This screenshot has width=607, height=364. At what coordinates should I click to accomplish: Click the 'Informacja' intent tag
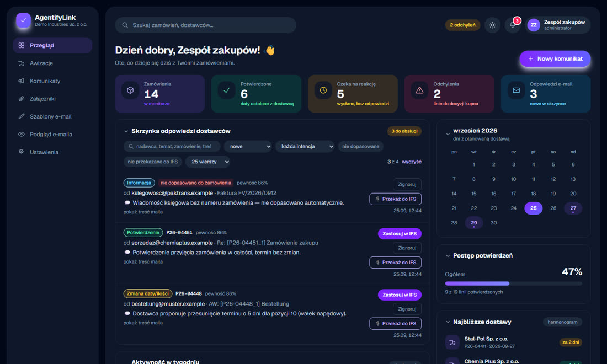[x=139, y=183]
